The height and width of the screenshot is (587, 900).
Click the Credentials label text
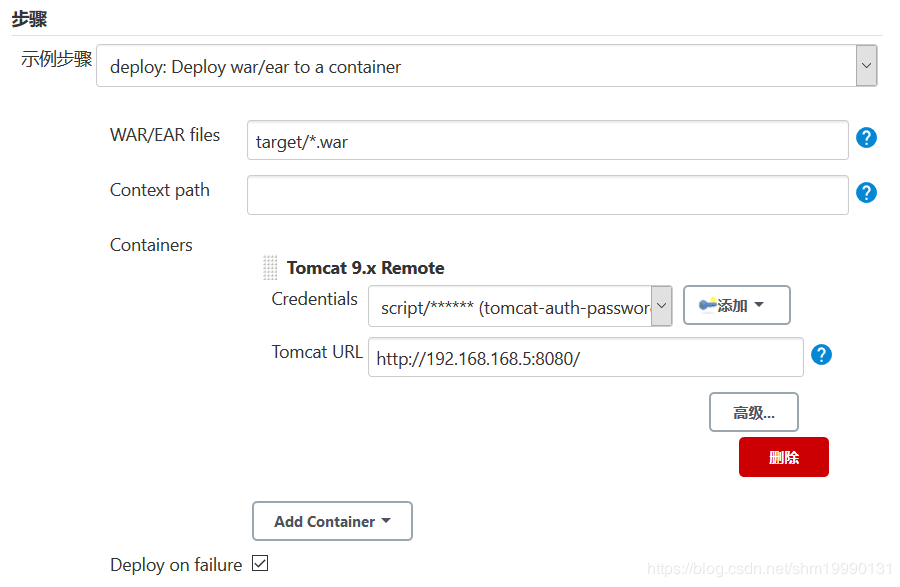tap(314, 299)
